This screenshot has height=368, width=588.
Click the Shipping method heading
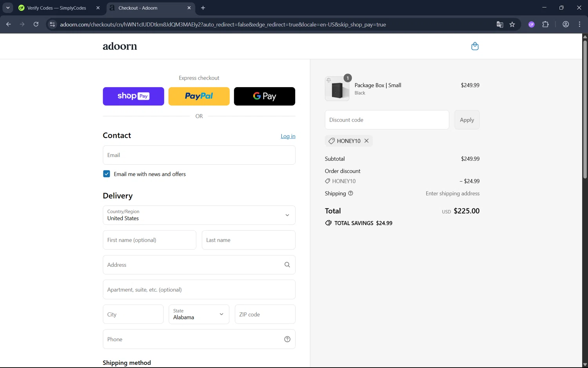click(x=127, y=363)
